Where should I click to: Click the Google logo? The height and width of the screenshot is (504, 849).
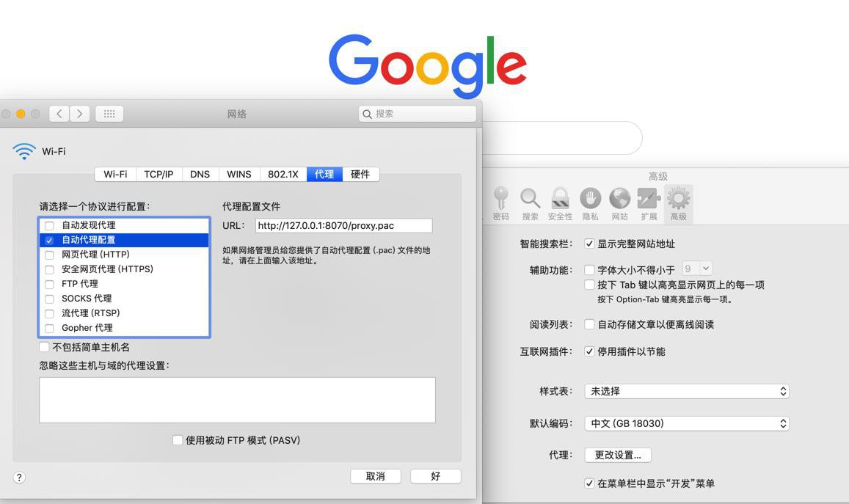tap(428, 66)
